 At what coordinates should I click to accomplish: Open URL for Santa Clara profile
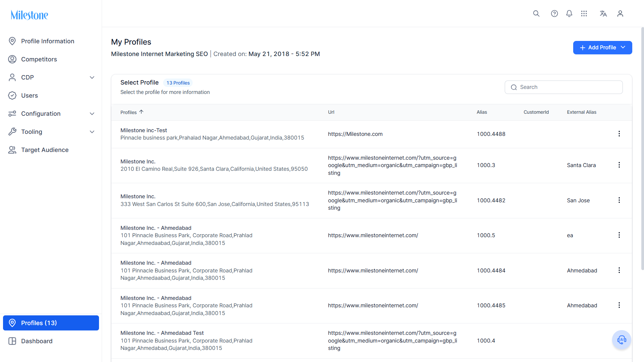392,165
